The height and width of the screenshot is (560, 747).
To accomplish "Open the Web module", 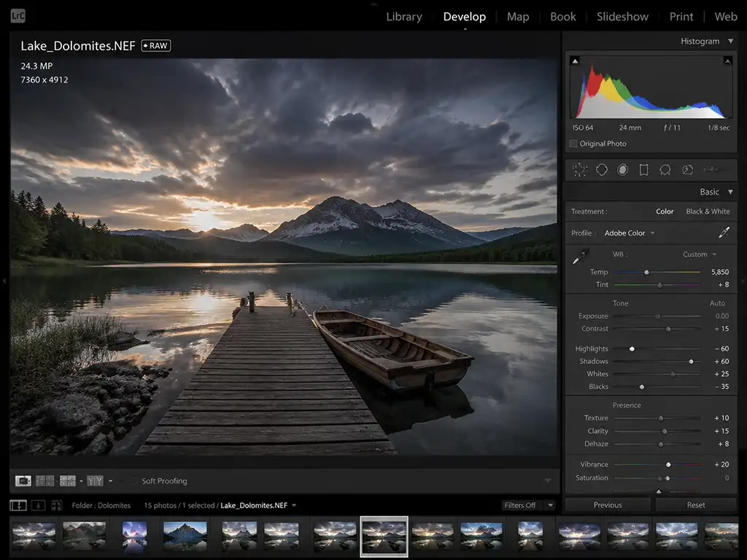I will (x=726, y=17).
